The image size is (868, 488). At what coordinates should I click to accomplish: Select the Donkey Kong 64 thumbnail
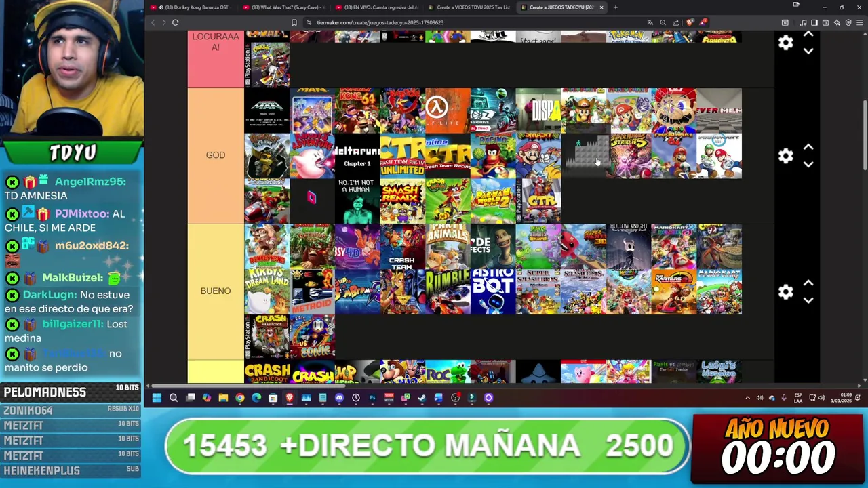pyautogui.click(x=357, y=110)
